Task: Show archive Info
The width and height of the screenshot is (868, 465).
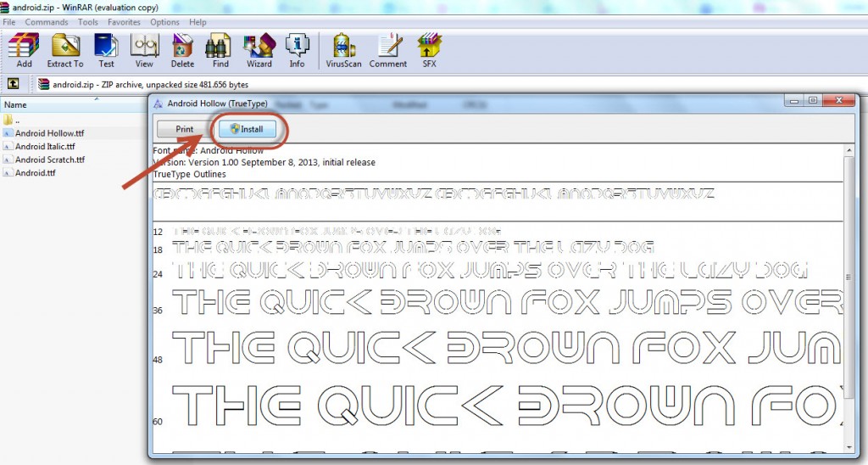Action: coord(297,50)
